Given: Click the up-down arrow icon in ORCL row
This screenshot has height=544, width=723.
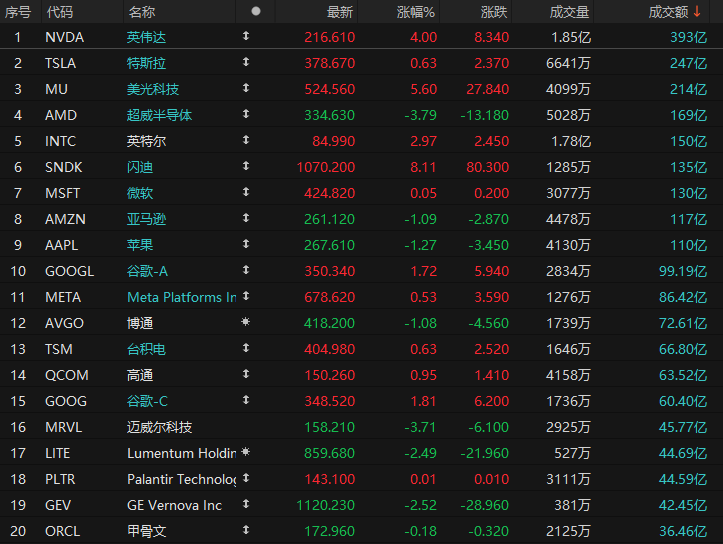Looking at the screenshot, I should click(246, 530).
